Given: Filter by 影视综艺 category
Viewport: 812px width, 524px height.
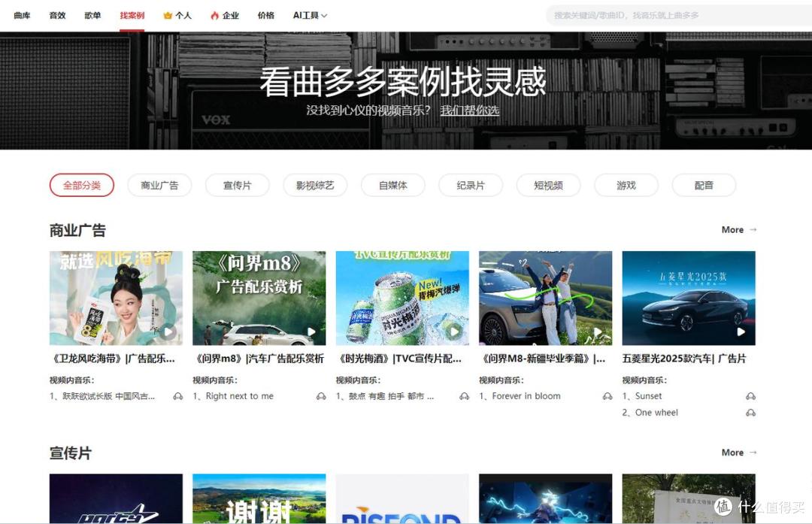Looking at the screenshot, I should pos(315,186).
